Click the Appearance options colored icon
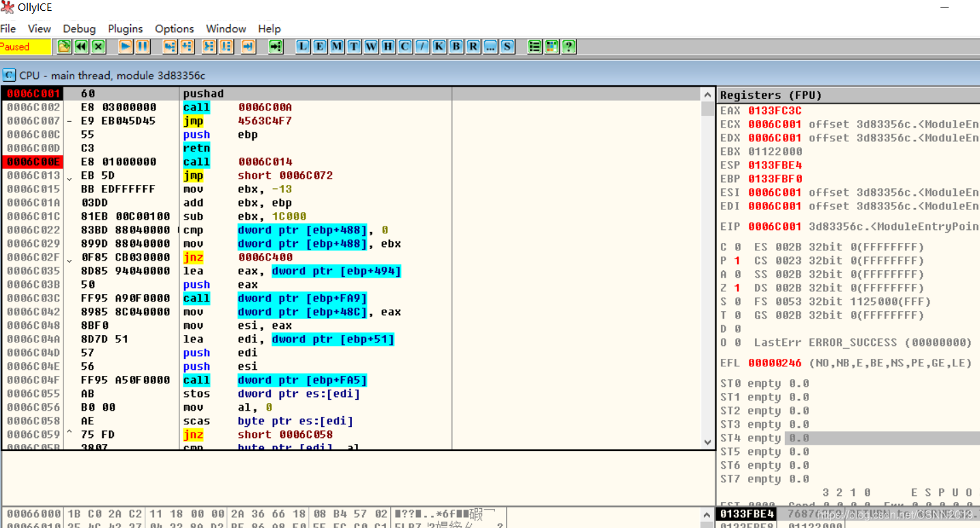The height and width of the screenshot is (528, 980). coord(552,46)
